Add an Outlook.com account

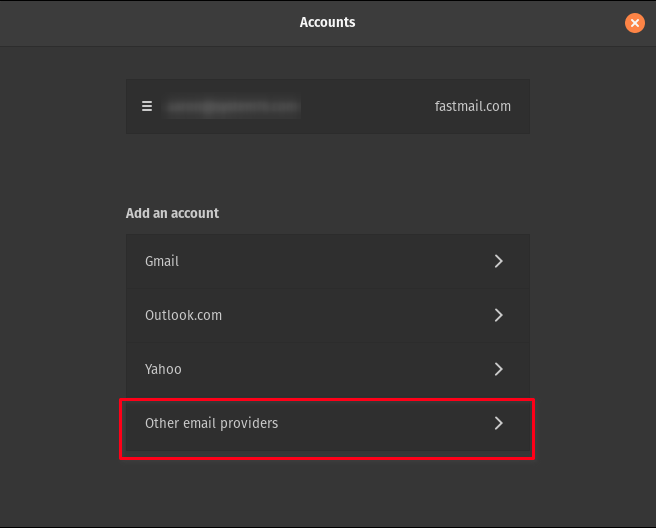328,315
